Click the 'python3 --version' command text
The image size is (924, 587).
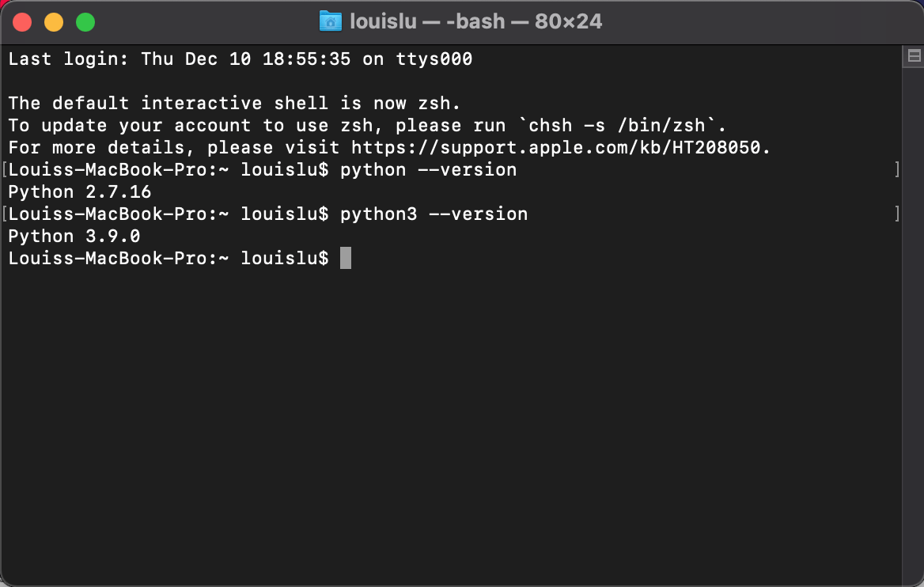(434, 214)
